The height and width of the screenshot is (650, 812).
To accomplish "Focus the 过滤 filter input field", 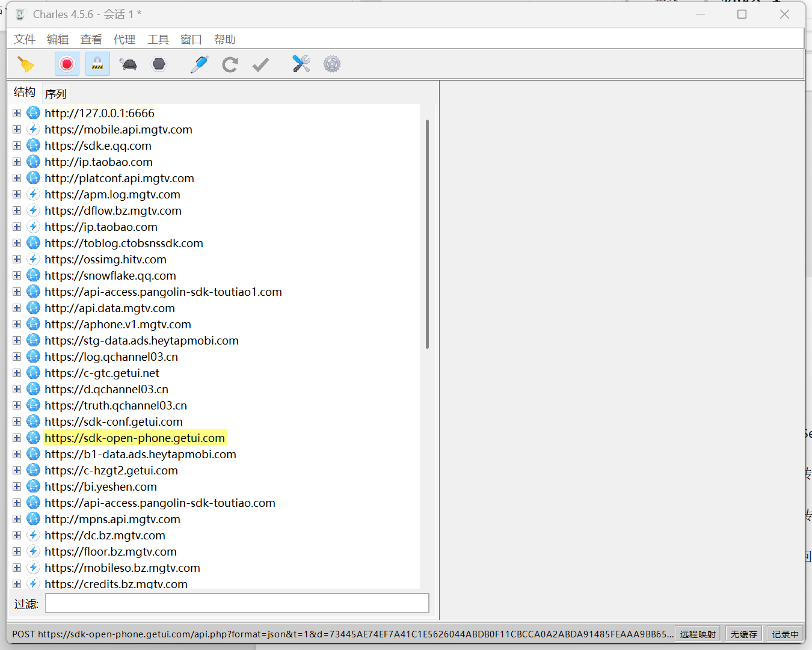I will (237, 603).
